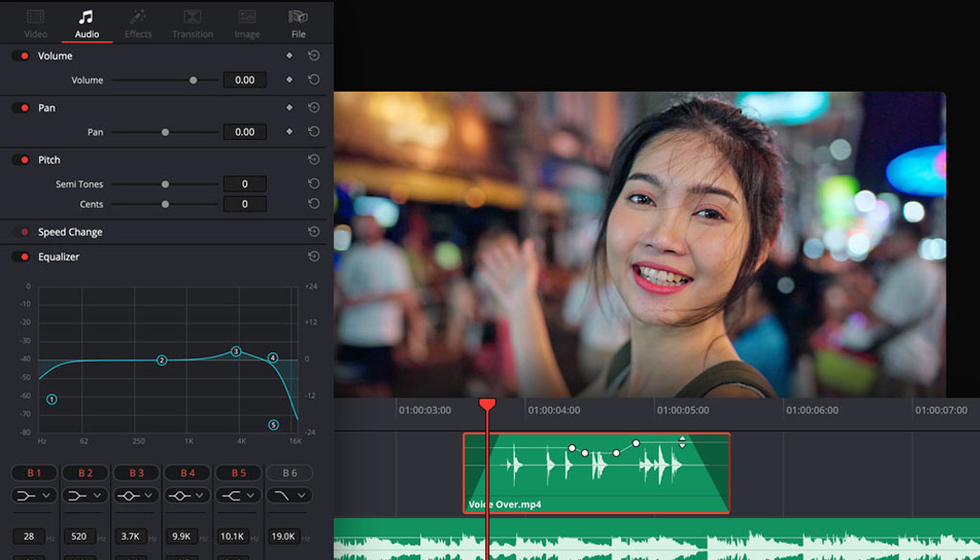
Task: Open the File inspector tab
Action: pos(299,24)
